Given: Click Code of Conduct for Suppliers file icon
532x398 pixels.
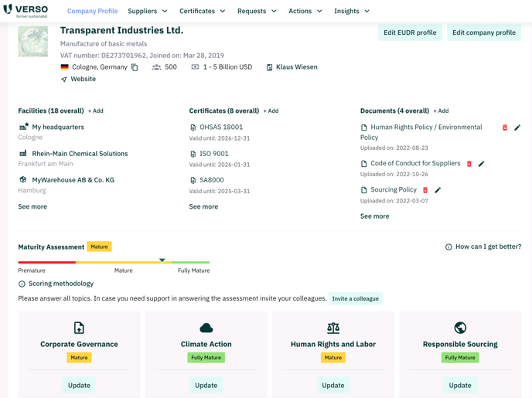Looking at the screenshot, I should (x=364, y=164).
